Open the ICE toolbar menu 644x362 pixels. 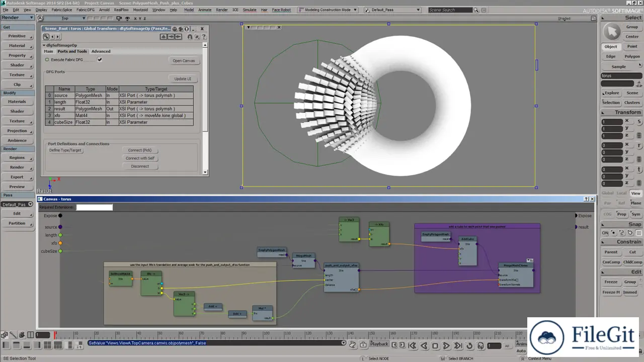(235, 10)
